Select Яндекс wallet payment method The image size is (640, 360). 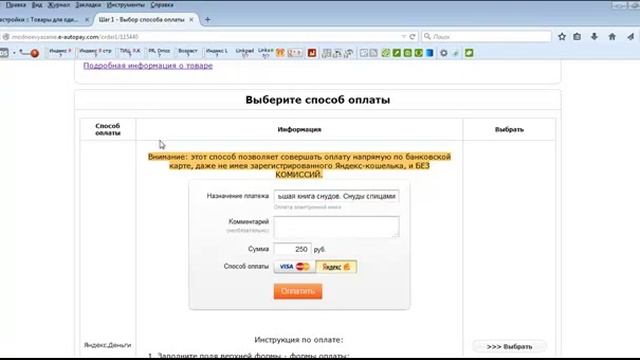(x=336, y=267)
